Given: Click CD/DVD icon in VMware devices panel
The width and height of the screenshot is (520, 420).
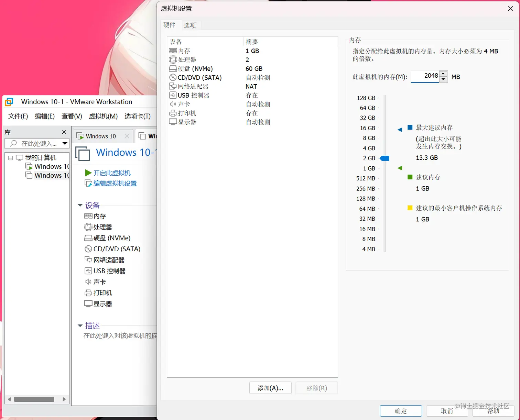Looking at the screenshot, I should (88, 249).
